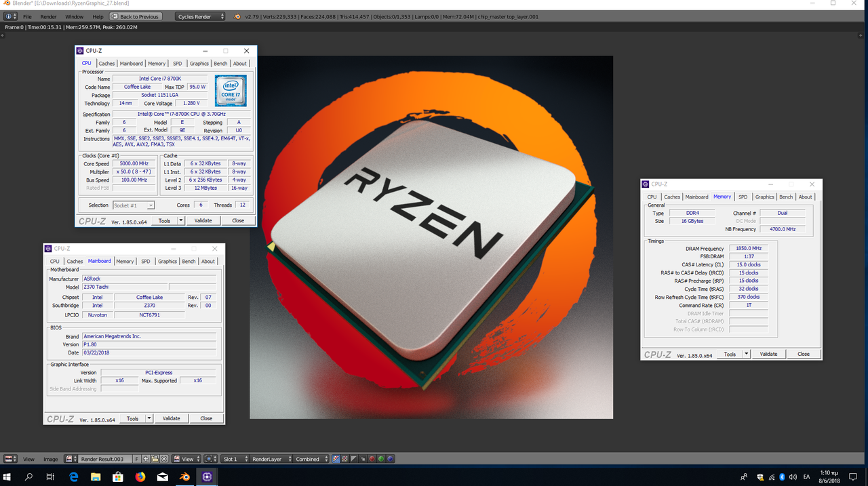Viewport: 868px width, 486px height.
Task: Open Socket #1 selection dropdown in CPU-Z
Action: (x=134, y=205)
